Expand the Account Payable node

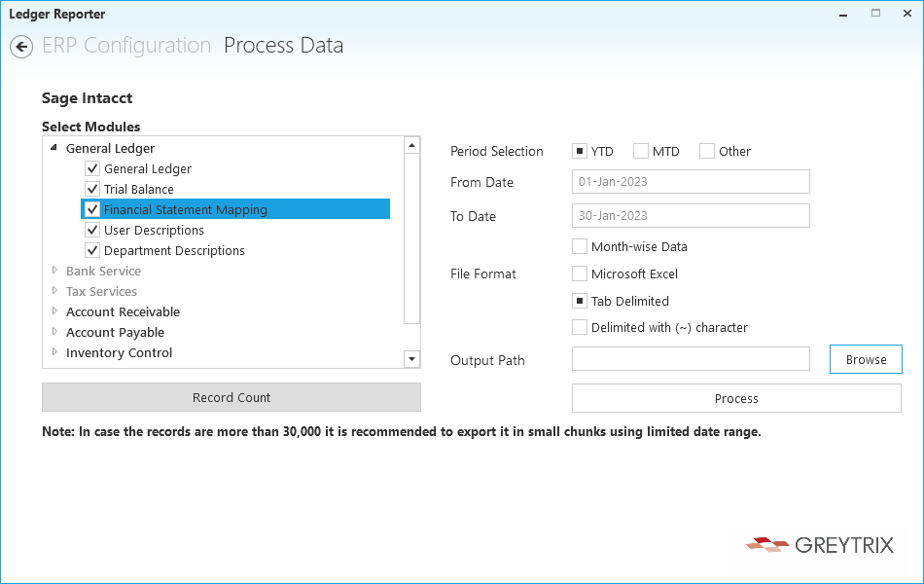[54, 332]
